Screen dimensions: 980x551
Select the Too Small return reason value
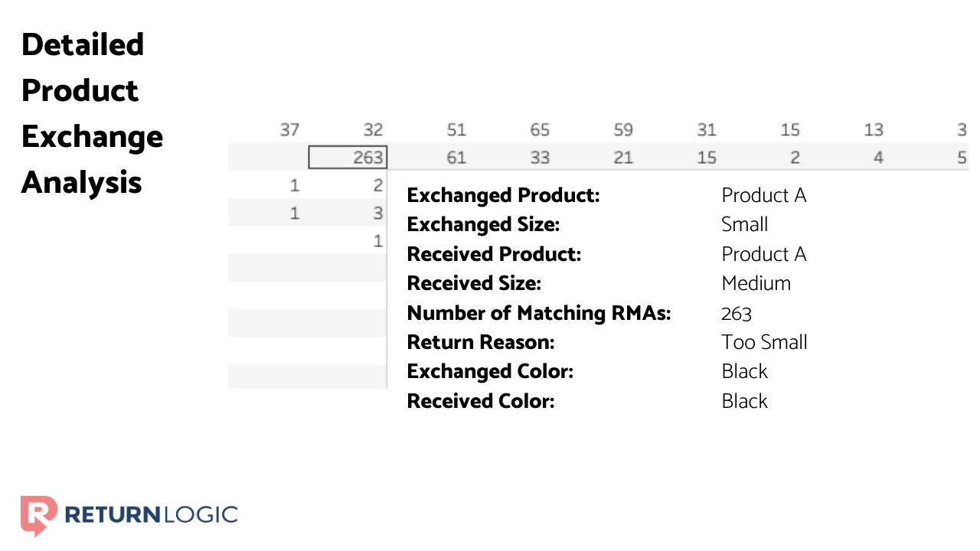764,342
